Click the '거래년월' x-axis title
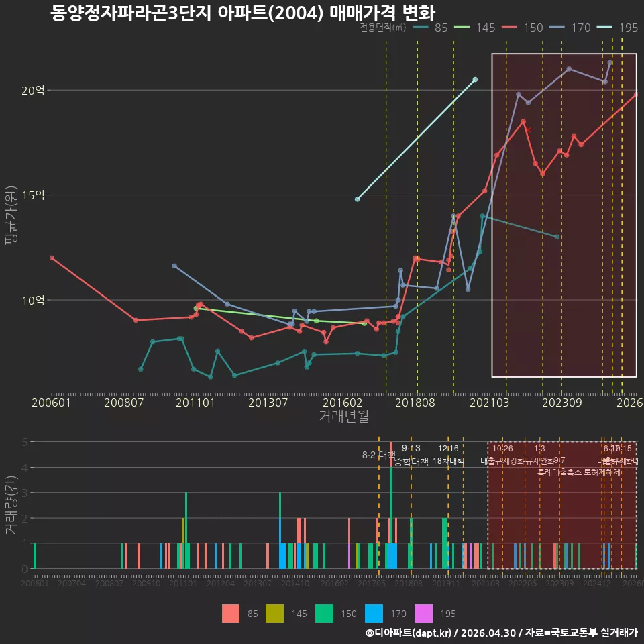Viewport: 644px width, 644px height. point(343,416)
